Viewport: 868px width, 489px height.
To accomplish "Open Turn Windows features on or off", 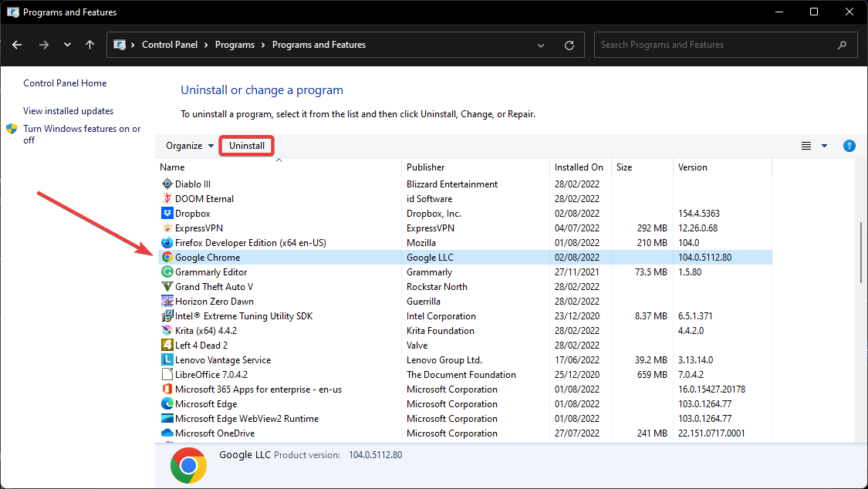I will (82, 134).
